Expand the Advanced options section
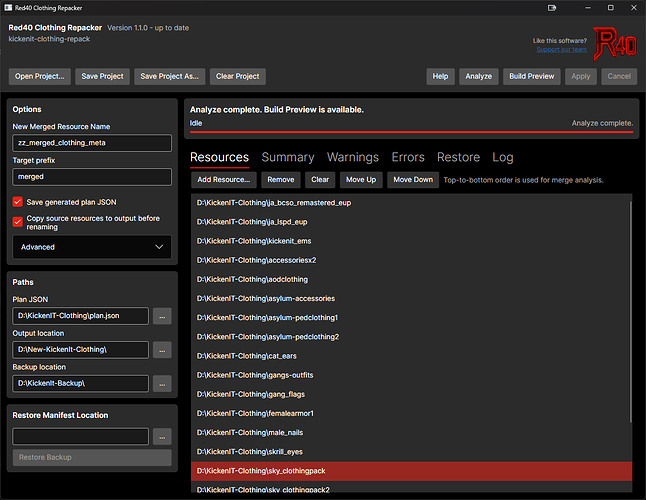Screen dimensions: 646x500 coord(92,247)
